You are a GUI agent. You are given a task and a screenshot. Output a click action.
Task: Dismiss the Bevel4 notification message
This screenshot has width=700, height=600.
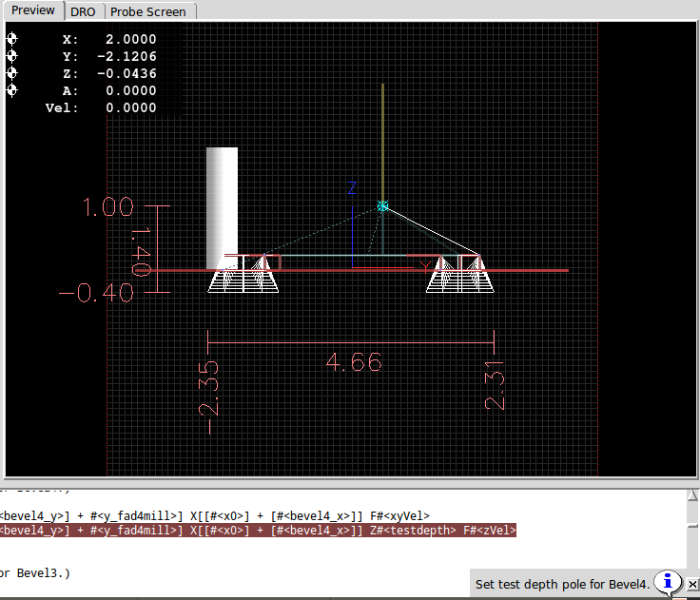click(692, 584)
